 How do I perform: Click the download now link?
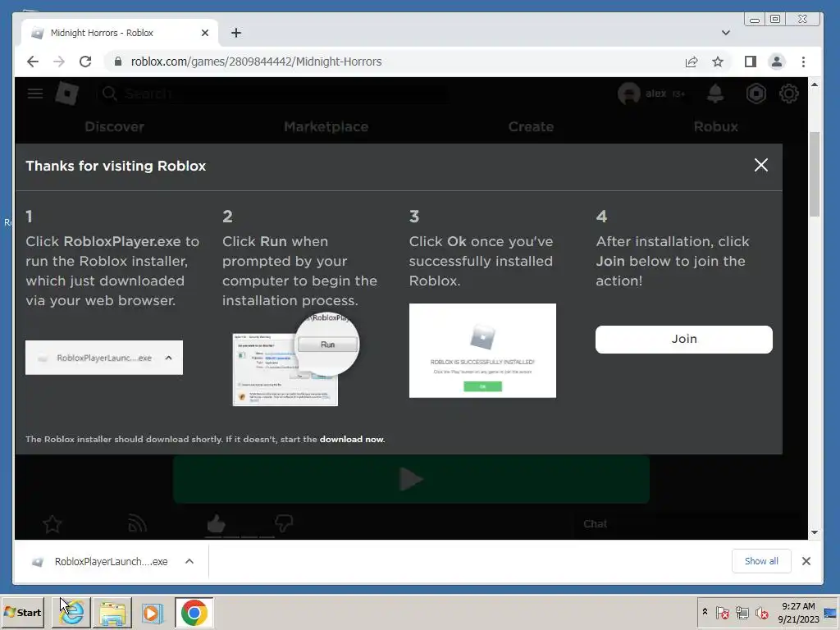tap(351, 440)
